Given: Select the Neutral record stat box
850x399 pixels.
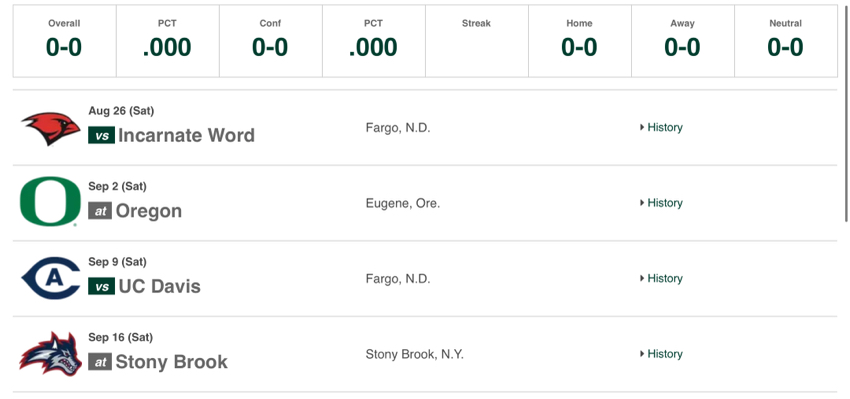Looking at the screenshot, I should [x=785, y=41].
